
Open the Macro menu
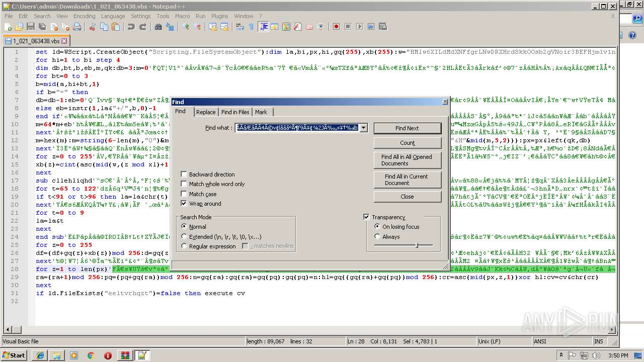(x=182, y=16)
